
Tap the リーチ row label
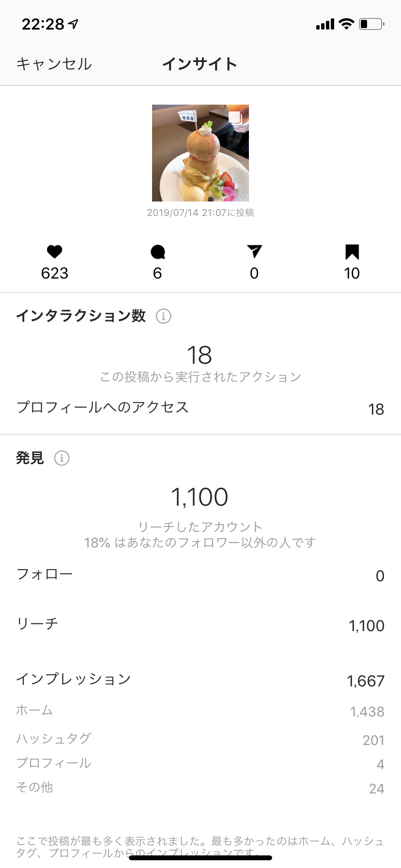coord(37,623)
